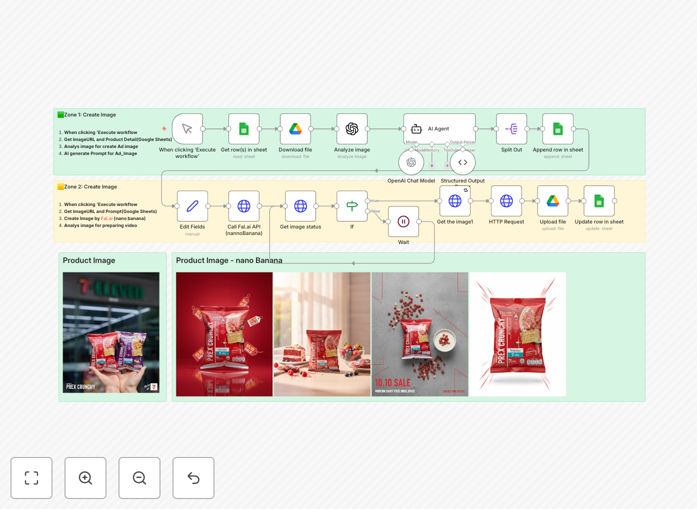
Task: Open the red background snack ad image
Action: [x=224, y=334]
